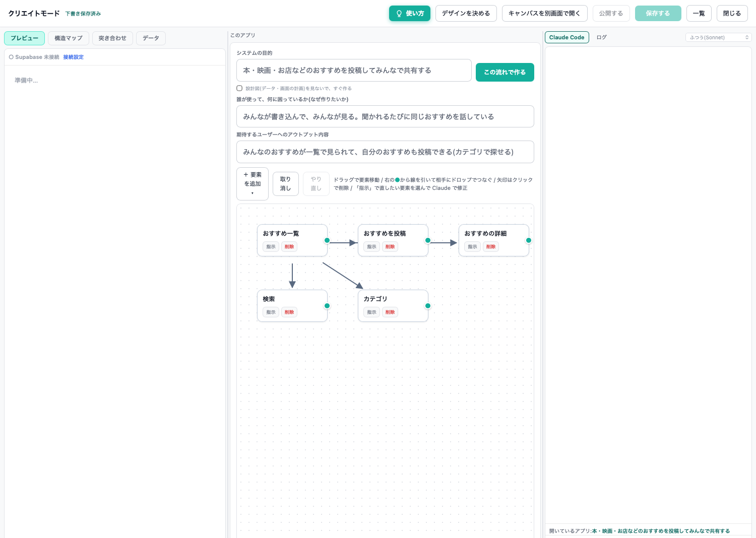This screenshot has width=756, height=538.
Task: Switch to the プレビュー tab
Action: point(25,38)
